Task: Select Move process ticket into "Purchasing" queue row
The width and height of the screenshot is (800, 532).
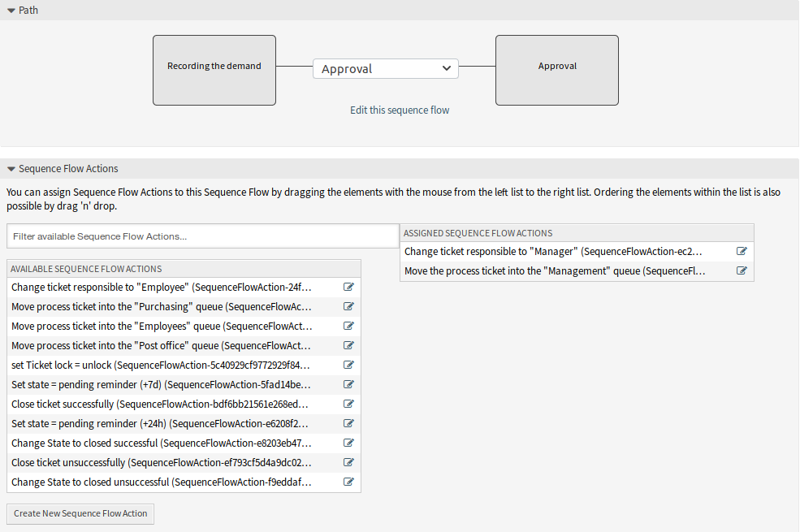Action: pyautogui.click(x=184, y=306)
